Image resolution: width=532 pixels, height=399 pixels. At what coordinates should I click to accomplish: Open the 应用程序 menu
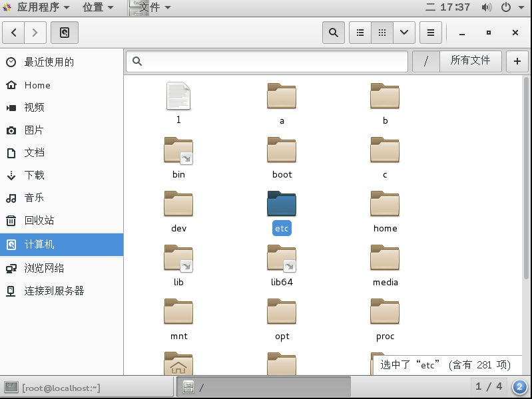click(x=36, y=7)
